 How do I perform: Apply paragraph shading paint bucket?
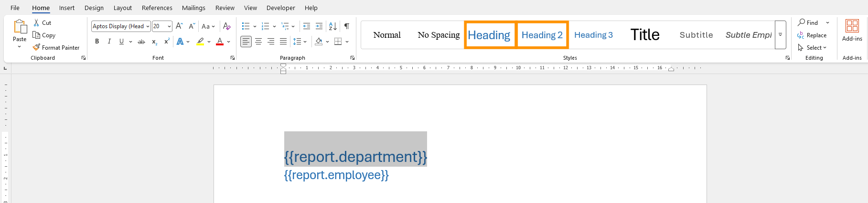pos(319,42)
